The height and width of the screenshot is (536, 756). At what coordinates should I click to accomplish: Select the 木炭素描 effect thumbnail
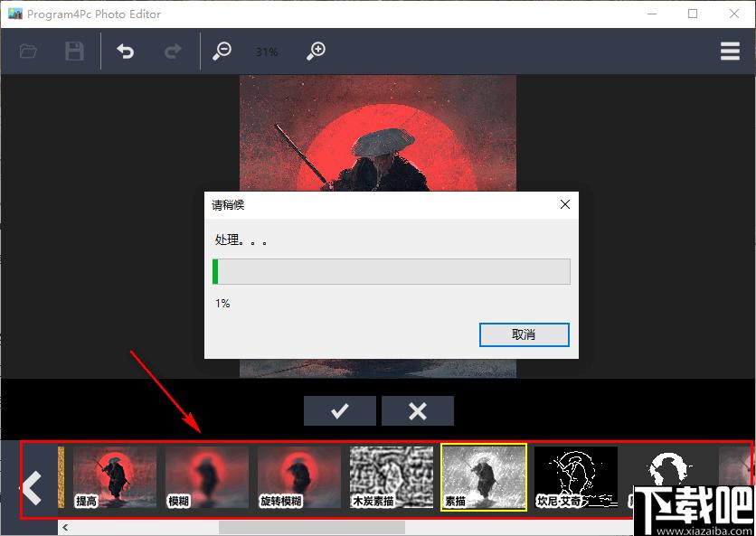(392, 477)
